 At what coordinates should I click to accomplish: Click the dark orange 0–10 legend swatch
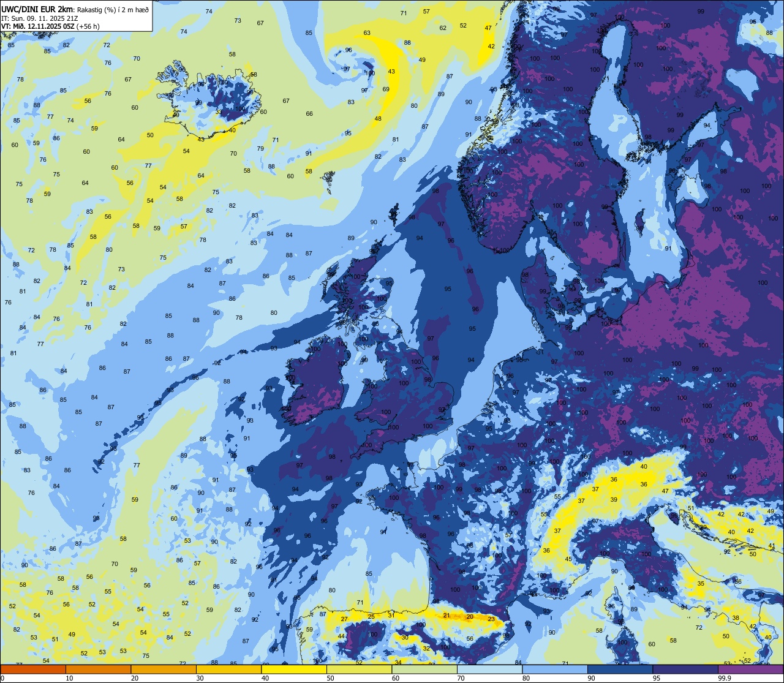[x=33, y=669]
